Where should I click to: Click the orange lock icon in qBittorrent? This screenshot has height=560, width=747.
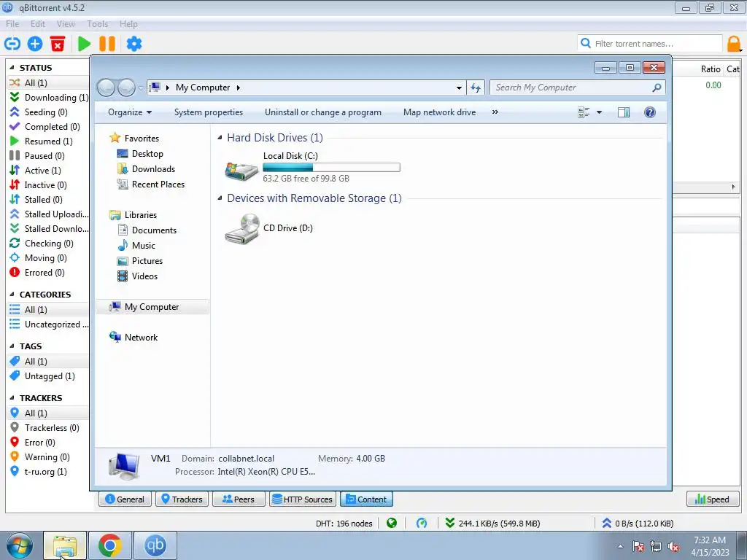[x=734, y=44]
